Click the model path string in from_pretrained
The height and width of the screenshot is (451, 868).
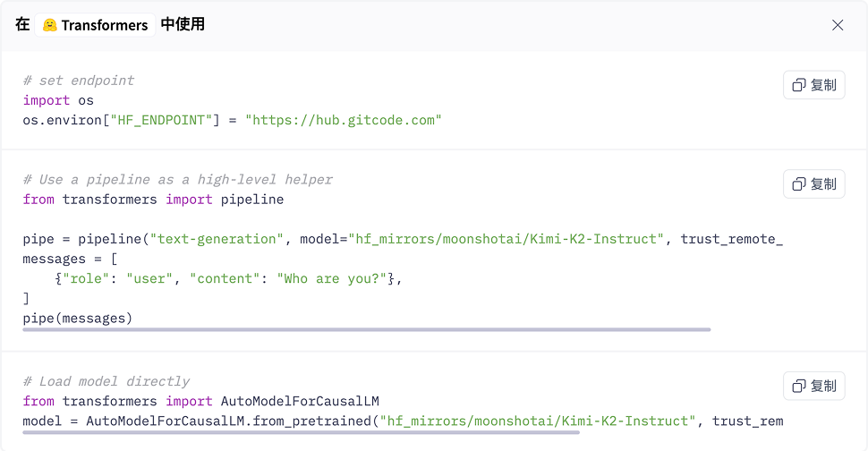click(x=538, y=421)
